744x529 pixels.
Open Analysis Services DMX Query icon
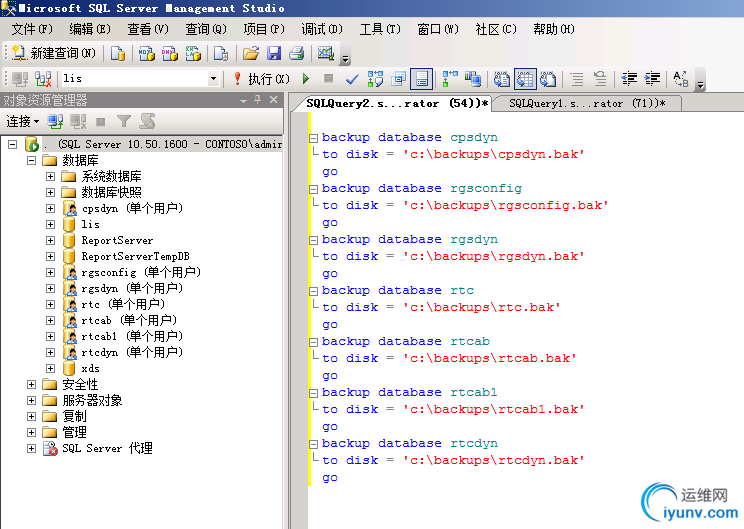click(169, 53)
